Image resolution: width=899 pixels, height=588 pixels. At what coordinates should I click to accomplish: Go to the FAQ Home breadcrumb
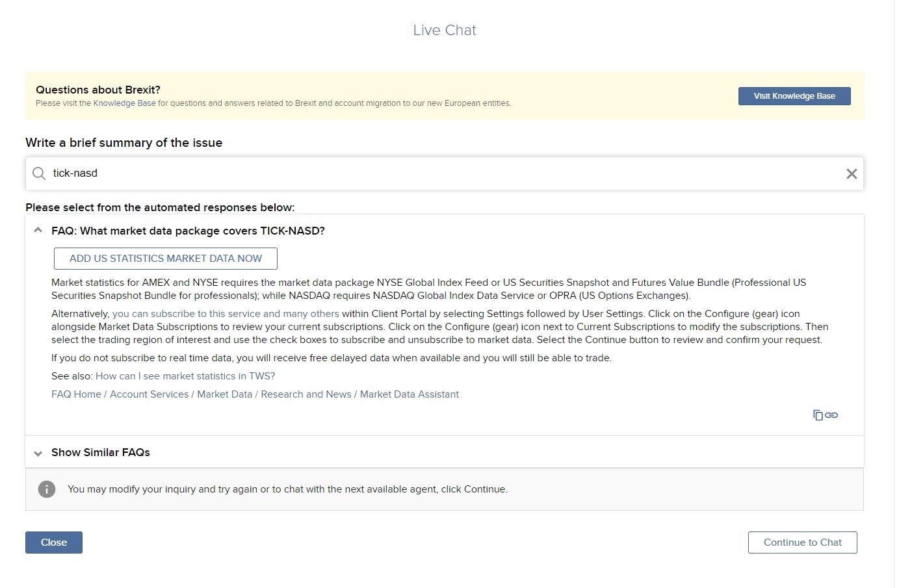[76, 394]
